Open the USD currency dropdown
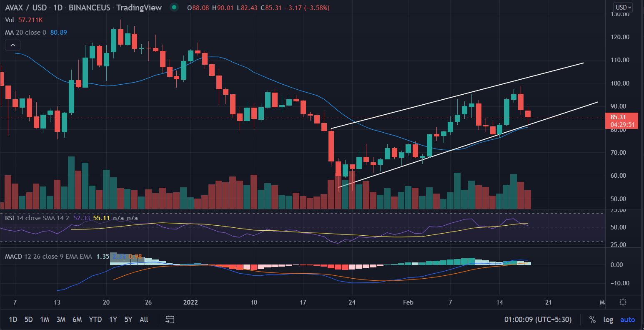644x330 pixels. click(624, 7)
